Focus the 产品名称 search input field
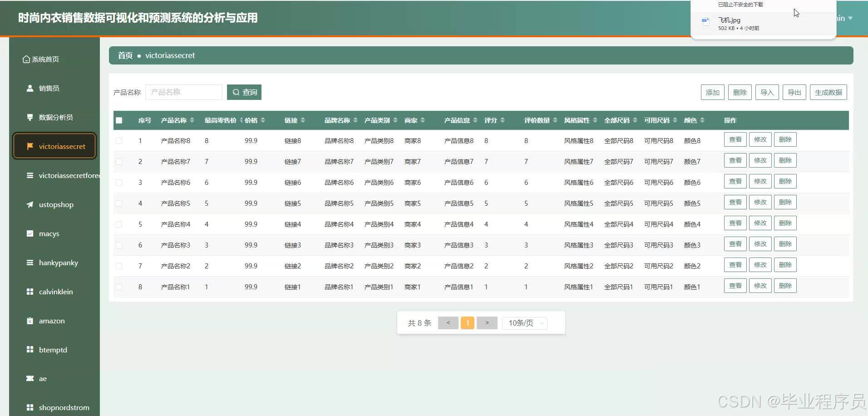 (x=184, y=92)
